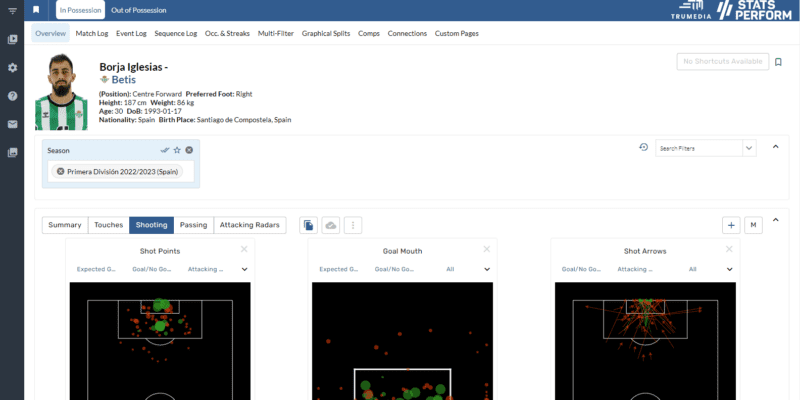800x400 pixels.
Task: Open the help question mark icon
Action: [x=12, y=96]
